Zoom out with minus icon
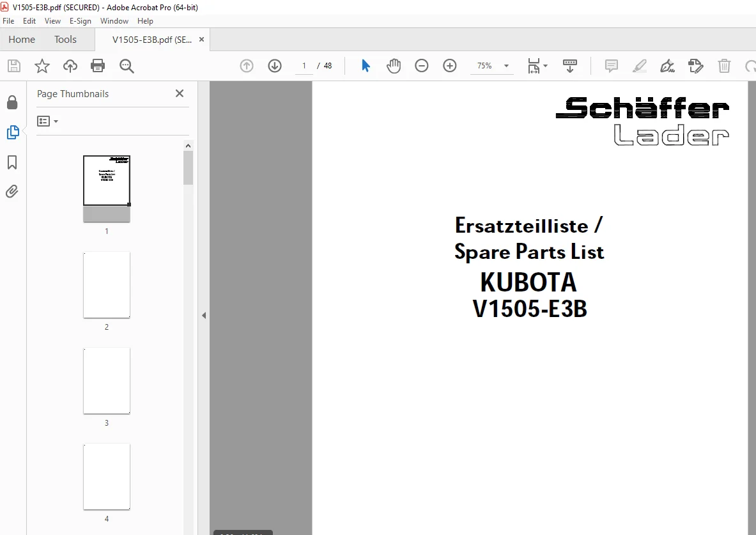 click(x=421, y=66)
